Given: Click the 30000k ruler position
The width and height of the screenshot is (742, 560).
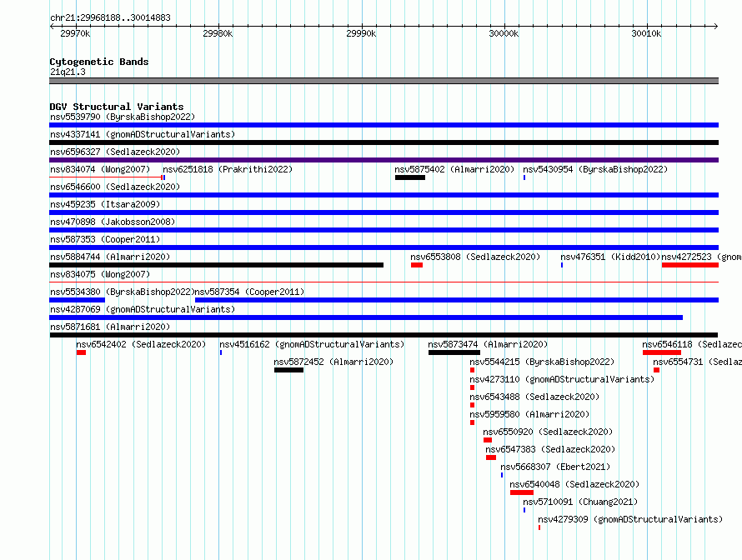Looking at the screenshot, I should click(x=504, y=33).
